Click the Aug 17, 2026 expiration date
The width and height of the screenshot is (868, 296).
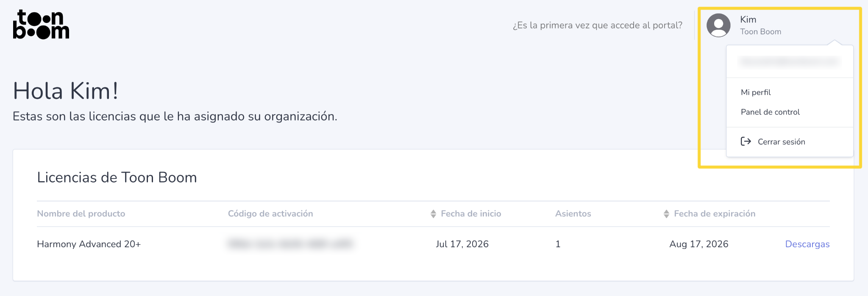click(x=698, y=244)
